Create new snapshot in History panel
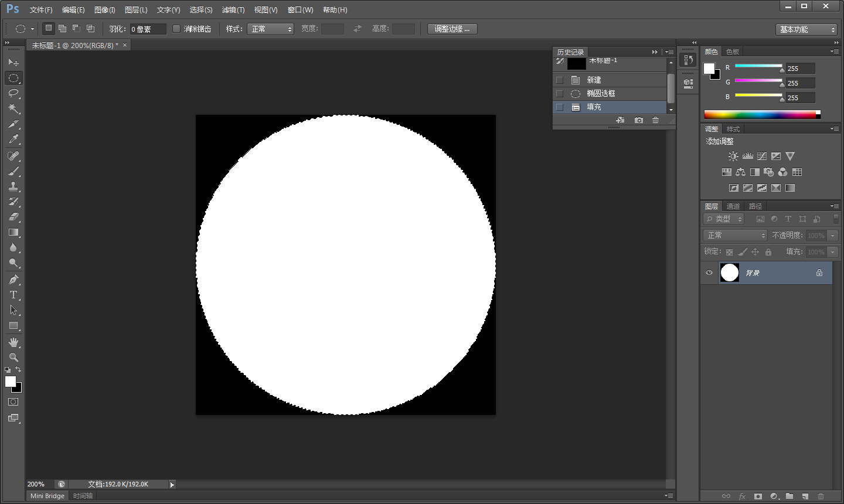844x504 pixels. [639, 120]
